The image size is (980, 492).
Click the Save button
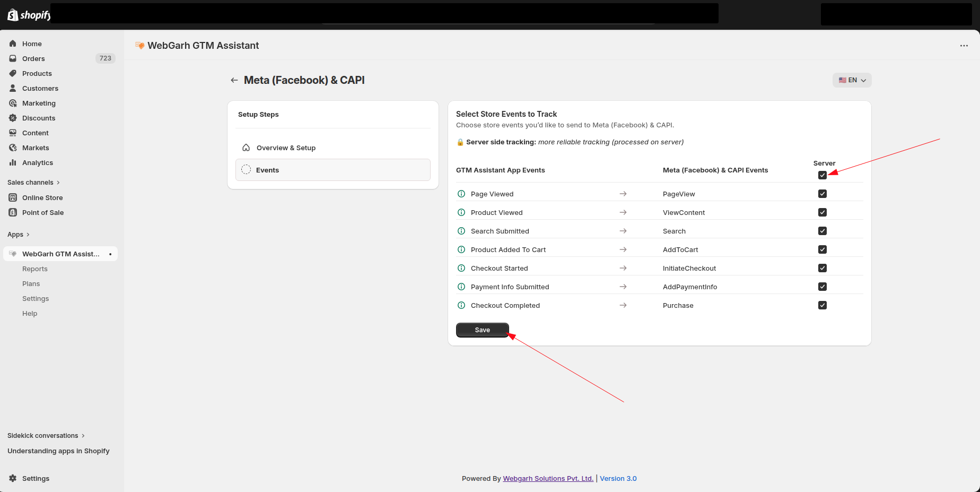click(x=483, y=330)
